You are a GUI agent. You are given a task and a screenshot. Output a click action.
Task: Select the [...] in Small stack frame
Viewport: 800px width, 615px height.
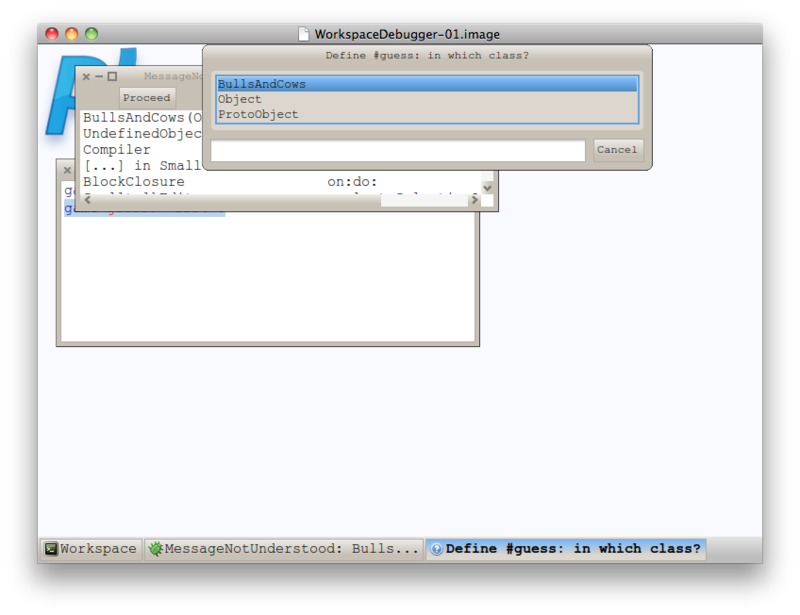142,165
